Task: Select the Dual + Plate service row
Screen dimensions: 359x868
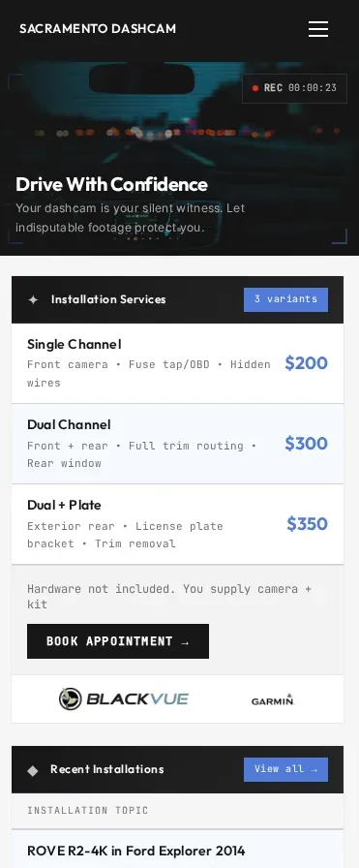Action: coord(177,524)
